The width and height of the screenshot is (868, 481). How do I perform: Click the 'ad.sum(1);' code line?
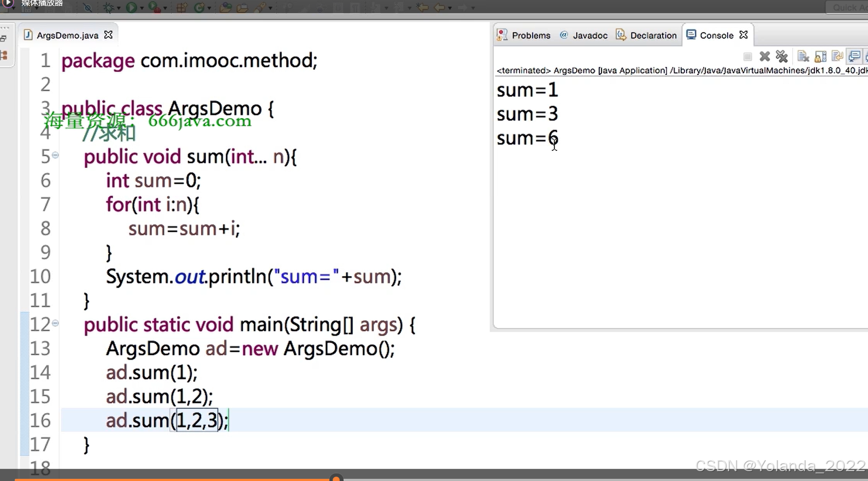(x=152, y=373)
